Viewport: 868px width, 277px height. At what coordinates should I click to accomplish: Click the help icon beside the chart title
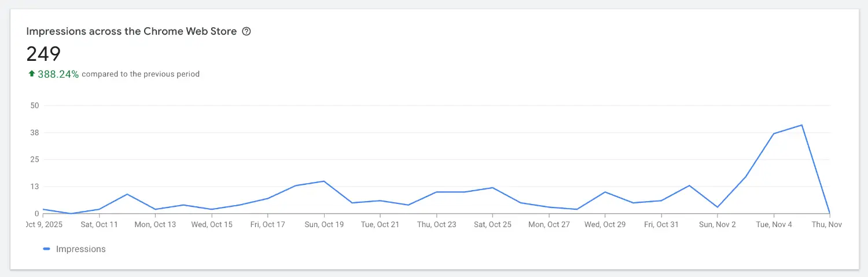(x=247, y=32)
